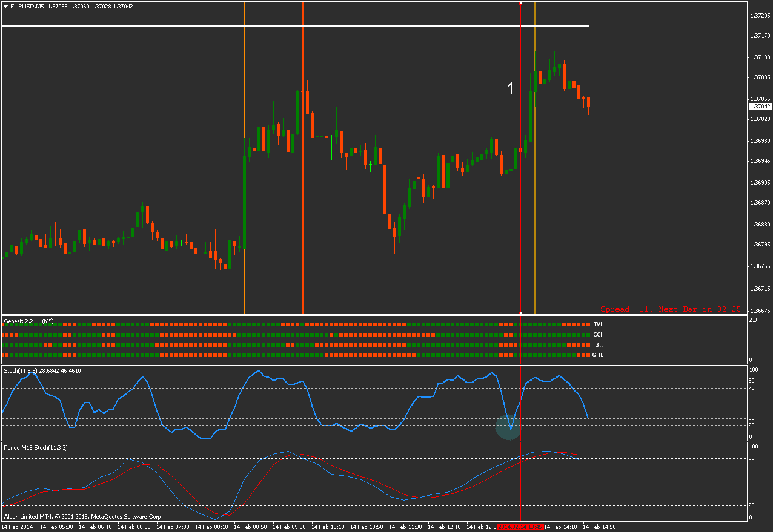Click the 14 Feb 06:10 time label
This screenshot has width=773, height=532.
(95, 527)
